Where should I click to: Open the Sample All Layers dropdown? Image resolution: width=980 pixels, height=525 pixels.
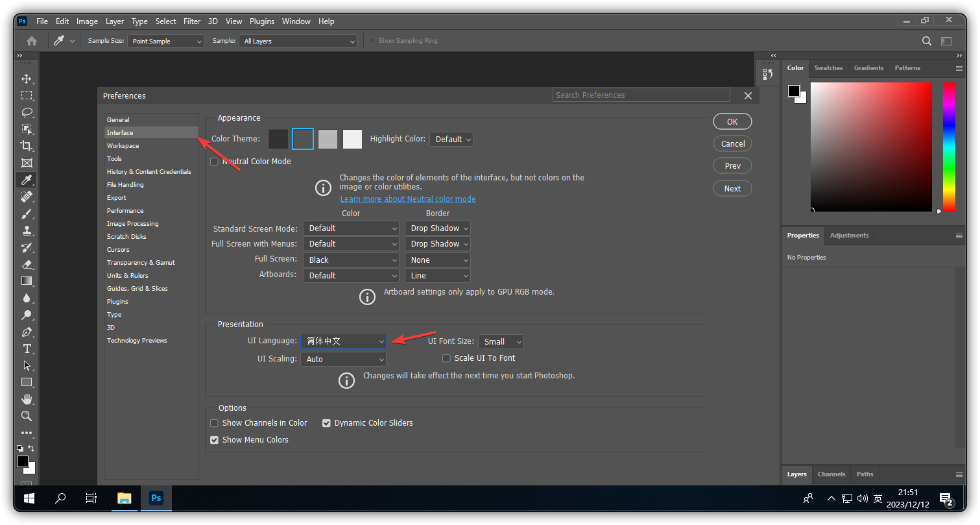click(x=298, y=41)
